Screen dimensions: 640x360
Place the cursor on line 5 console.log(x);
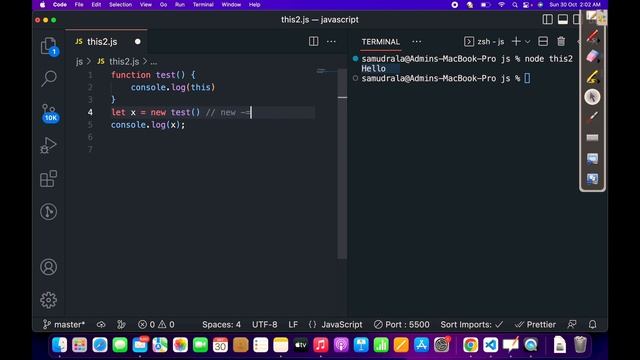(x=148, y=125)
